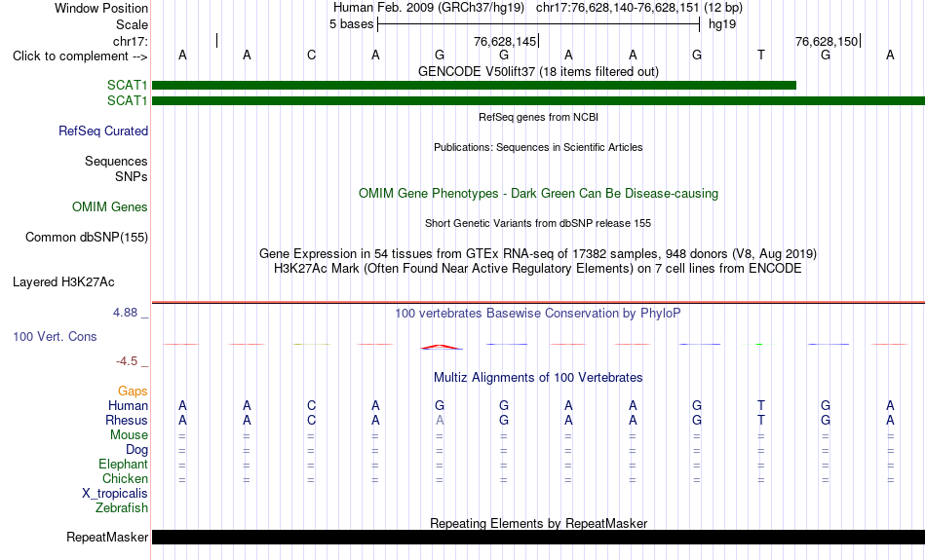The width and height of the screenshot is (926, 560).
Task: Click the Chicken alignment row label
Action: click(125, 478)
